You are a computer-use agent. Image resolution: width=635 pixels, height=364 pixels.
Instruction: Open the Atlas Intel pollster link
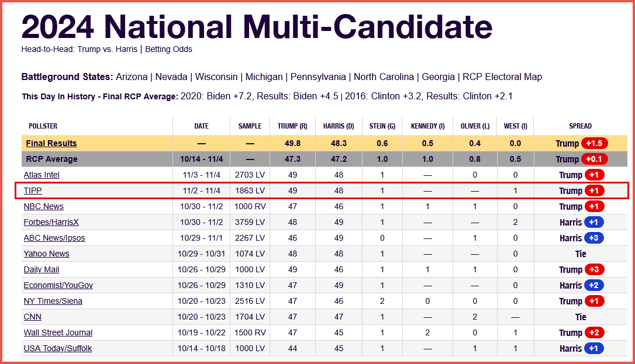(x=42, y=175)
